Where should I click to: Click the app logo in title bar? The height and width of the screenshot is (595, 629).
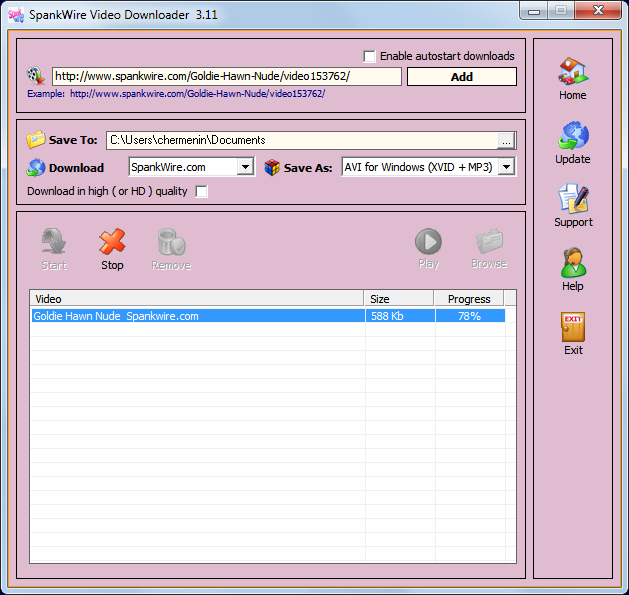click(x=16, y=15)
